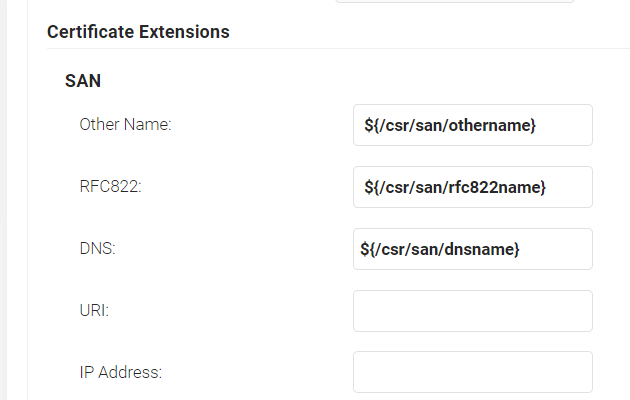The height and width of the screenshot is (400, 630).
Task: Click the Other Name input field
Action: (472, 125)
